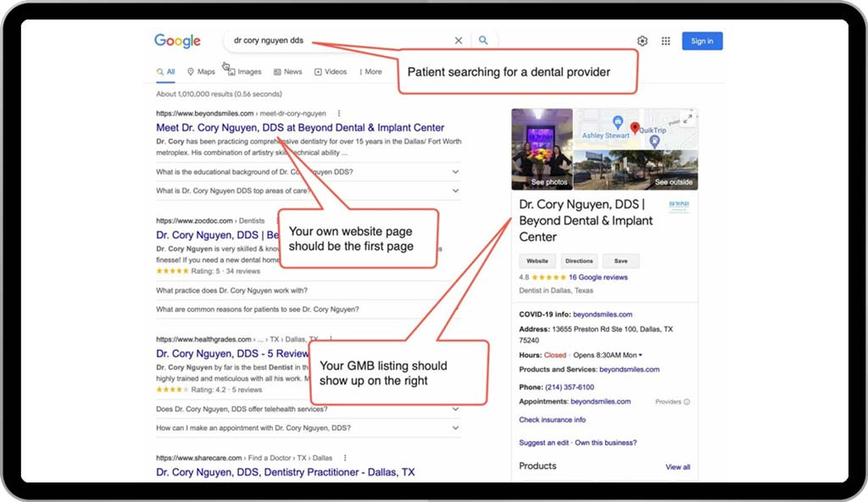Expand the educational background question
The width and height of the screenshot is (868, 502).
pos(308,172)
